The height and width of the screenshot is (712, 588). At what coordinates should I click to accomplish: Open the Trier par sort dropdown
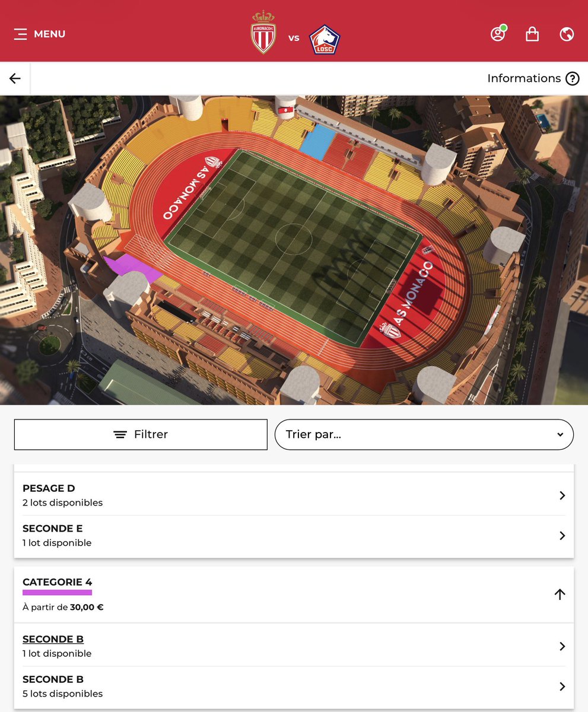tap(424, 434)
